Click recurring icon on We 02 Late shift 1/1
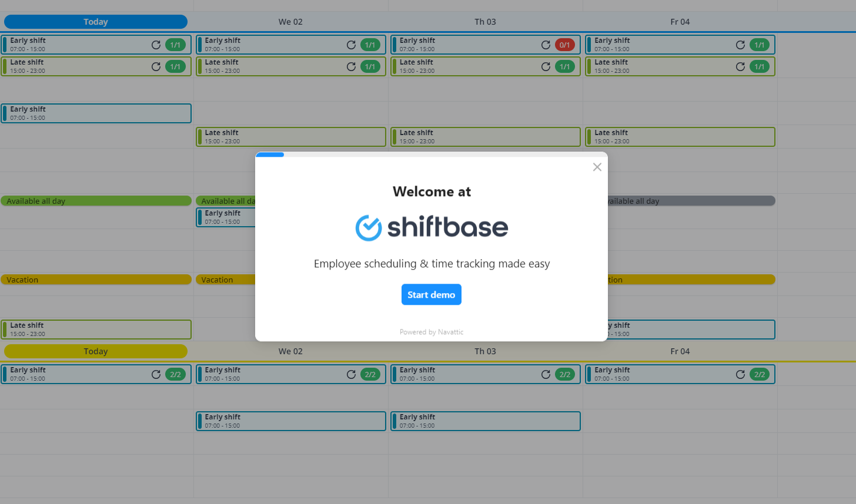The image size is (856, 504). click(x=351, y=66)
